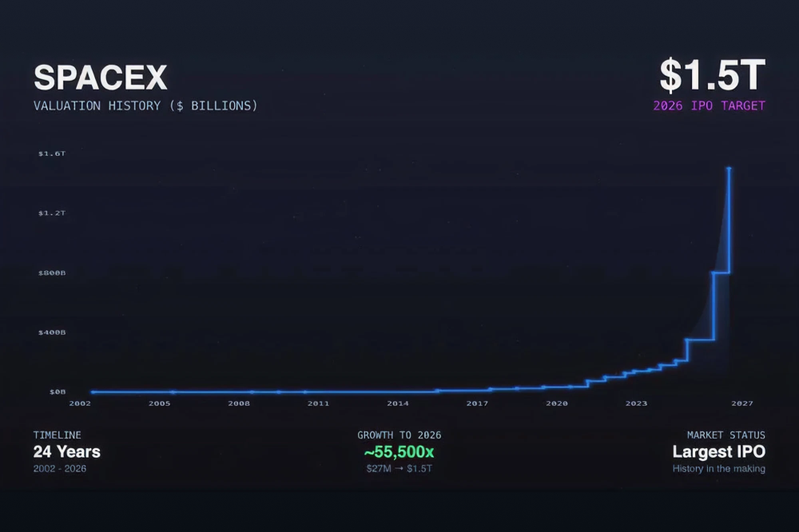This screenshot has width=799, height=532.
Task: Select the 2023 year tab on axis
Action: click(635, 403)
